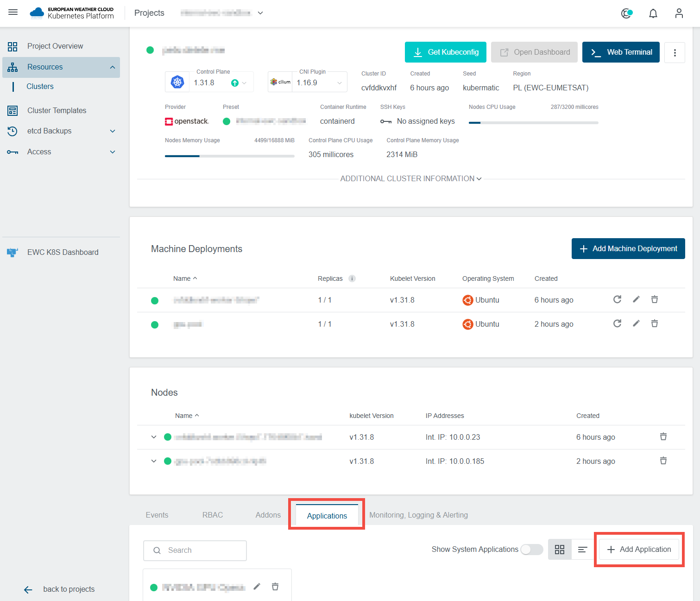Launch the Web Terminal

[621, 52]
